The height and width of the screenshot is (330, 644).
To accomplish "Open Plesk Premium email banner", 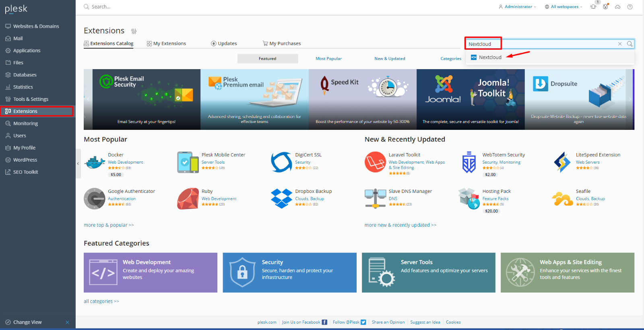I will point(254,99).
